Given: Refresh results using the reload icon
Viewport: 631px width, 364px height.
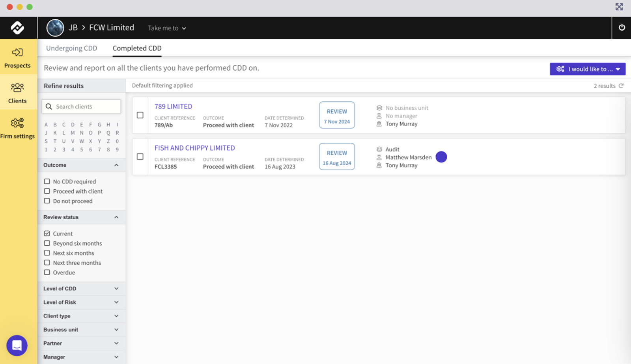Looking at the screenshot, I should coord(621,86).
